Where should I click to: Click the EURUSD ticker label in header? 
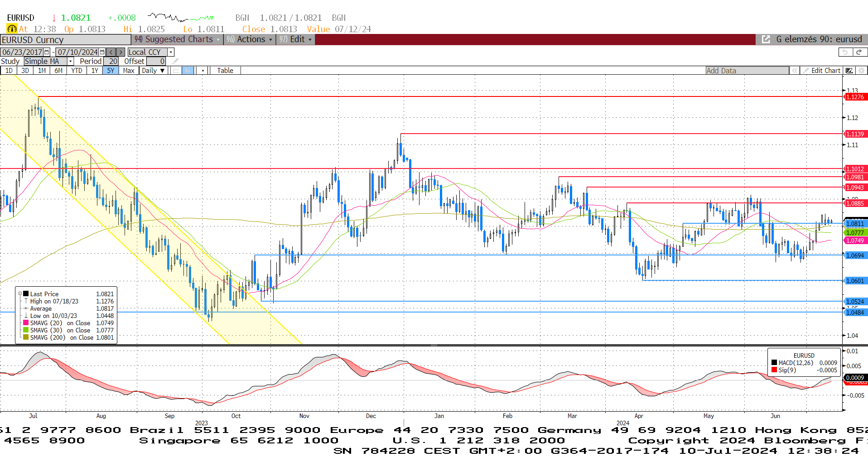(20, 18)
